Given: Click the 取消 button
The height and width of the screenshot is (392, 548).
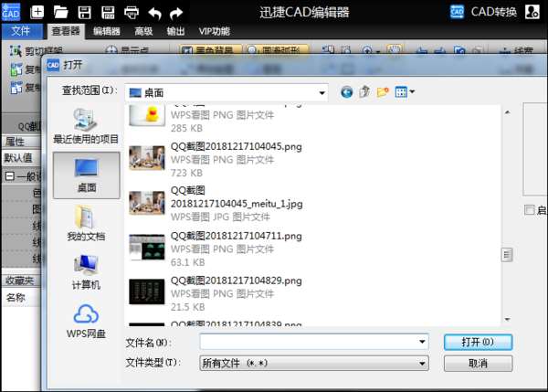Looking at the screenshot, I should pyautogui.click(x=478, y=364).
